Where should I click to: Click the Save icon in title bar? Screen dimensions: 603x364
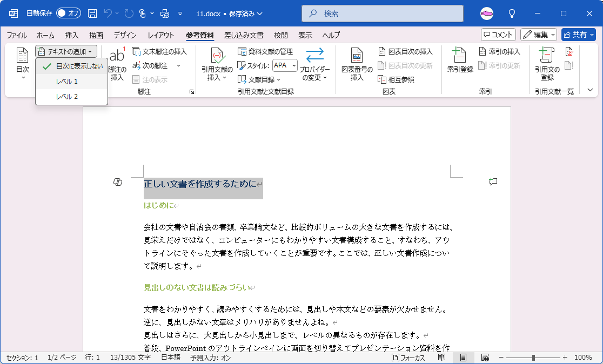point(92,14)
